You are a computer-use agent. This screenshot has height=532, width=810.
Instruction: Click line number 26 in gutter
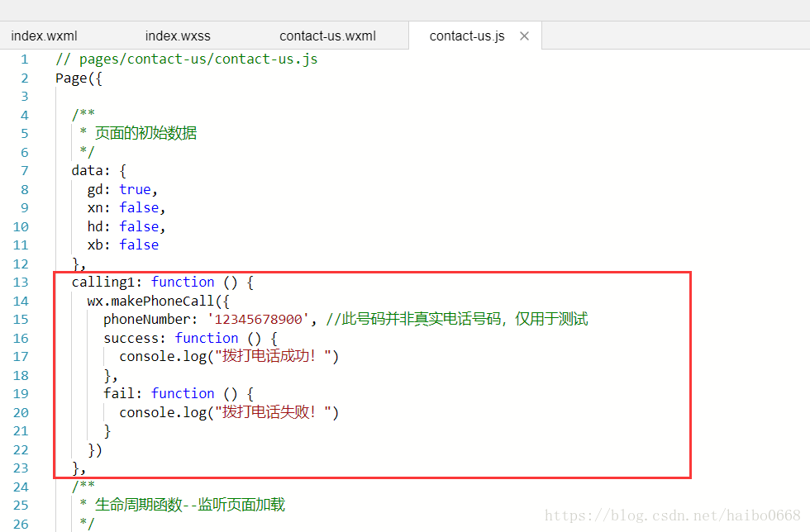[x=21, y=524]
